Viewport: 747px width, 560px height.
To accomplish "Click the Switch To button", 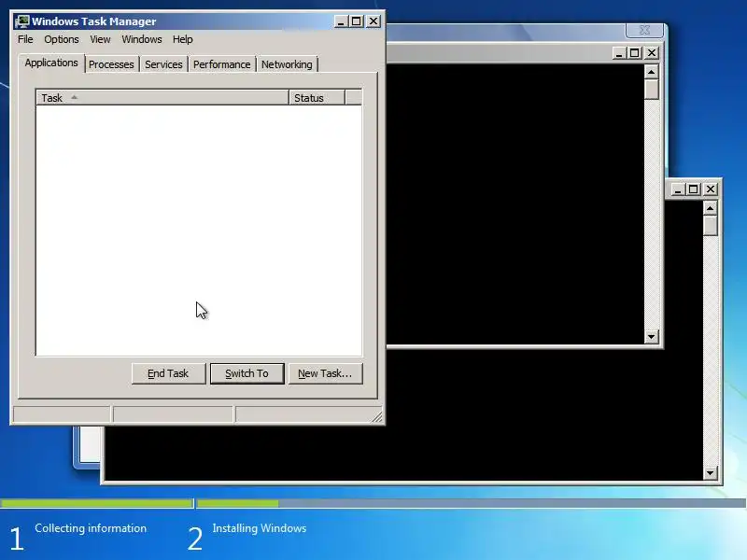I will point(247,373).
